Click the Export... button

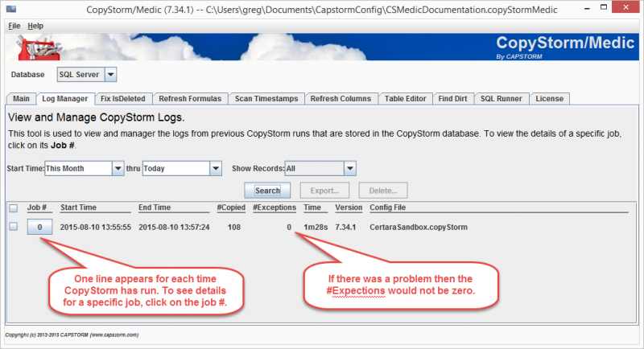pyautogui.click(x=324, y=191)
